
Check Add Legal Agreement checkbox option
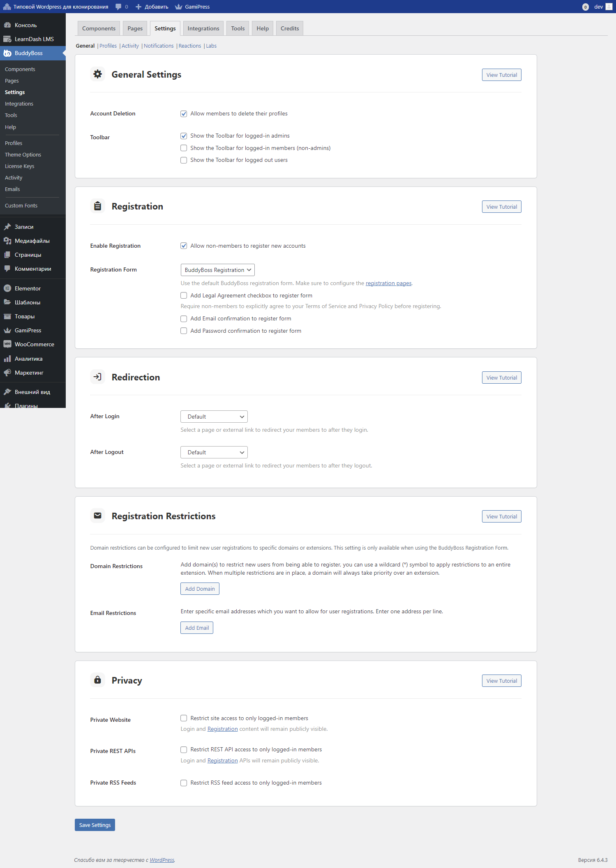184,295
